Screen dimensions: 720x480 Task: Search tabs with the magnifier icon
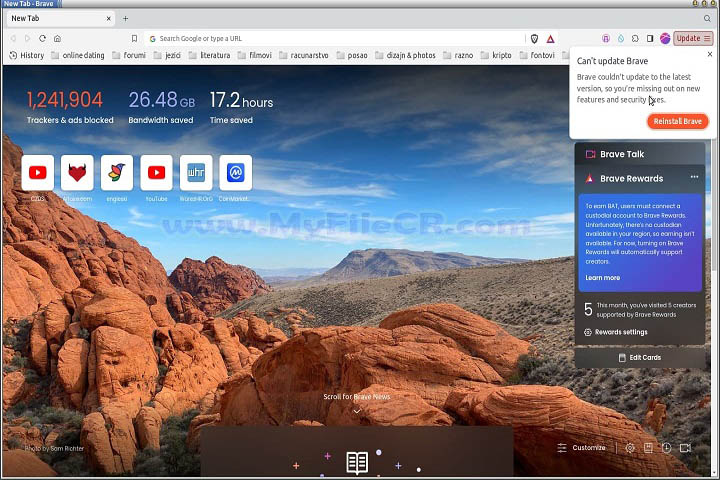coord(707,18)
